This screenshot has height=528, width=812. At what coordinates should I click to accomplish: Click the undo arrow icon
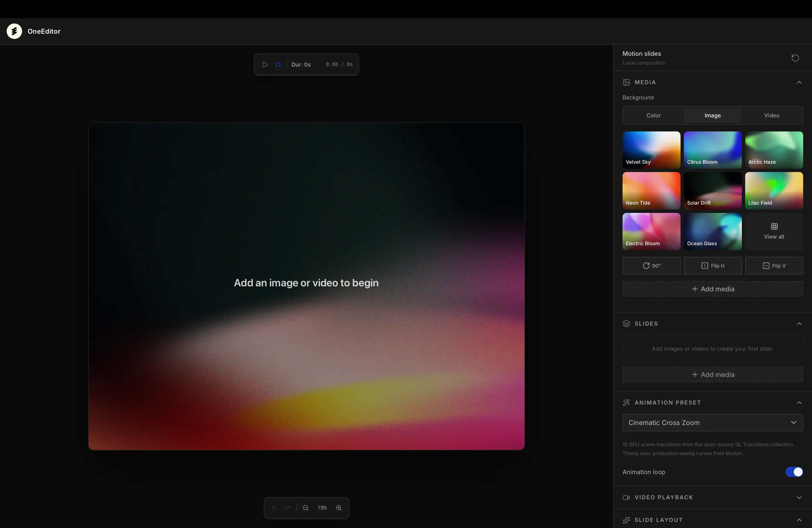[274, 508]
